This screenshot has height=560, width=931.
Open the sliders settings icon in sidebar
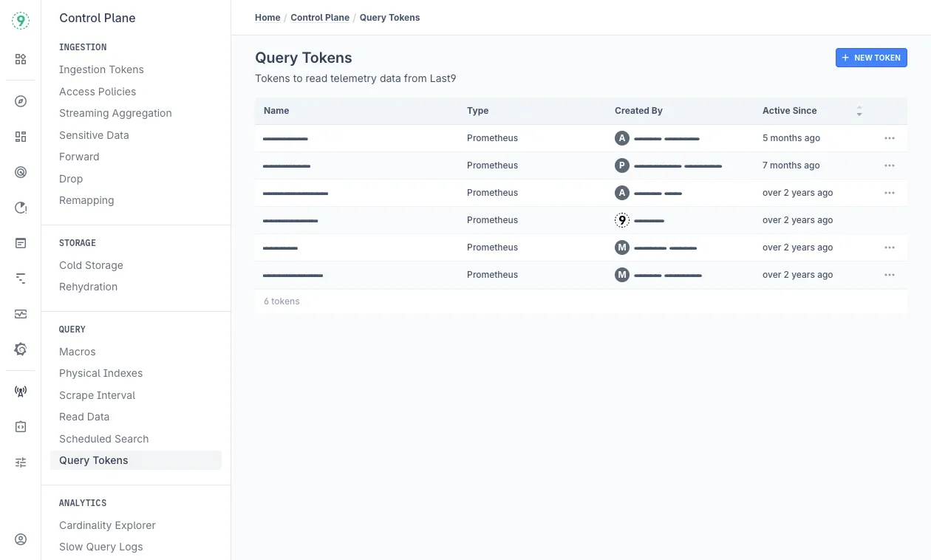click(x=21, y=462)
